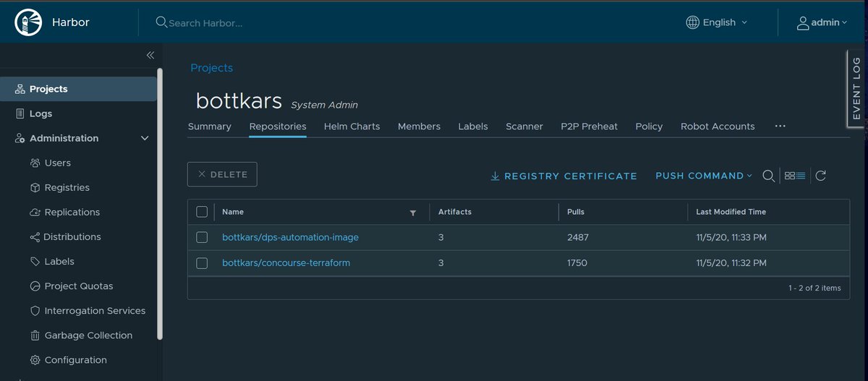868x381 pixels.
Task: Open the Push Command dropdown
Action: [x=704, y=176]
